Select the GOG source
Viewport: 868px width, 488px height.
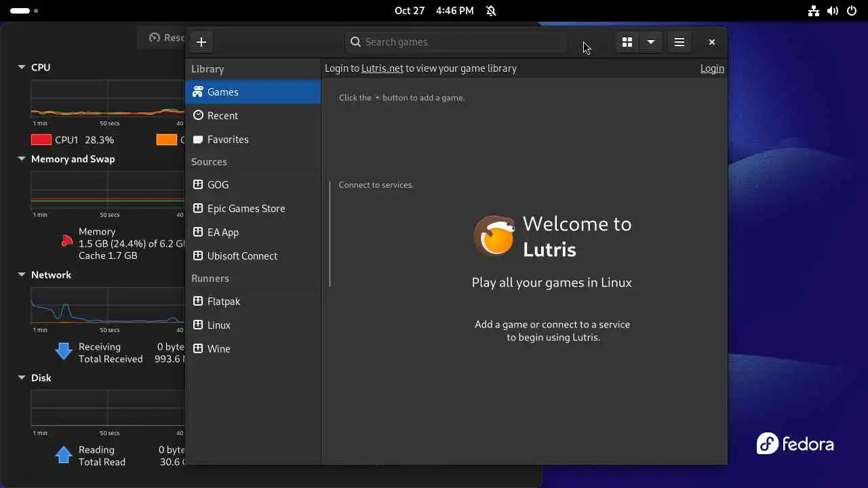pyautogui.click(x=253, y=184)
